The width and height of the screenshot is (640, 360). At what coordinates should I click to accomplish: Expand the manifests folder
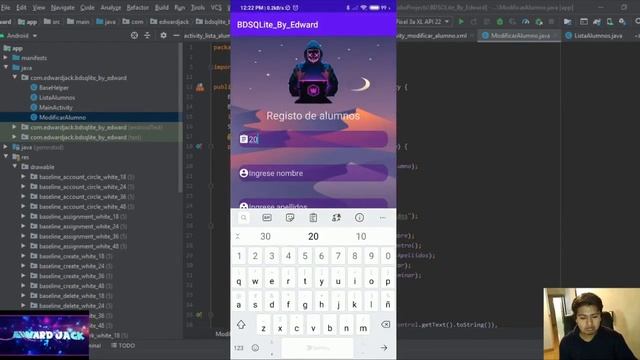click(x=6, y=58)
